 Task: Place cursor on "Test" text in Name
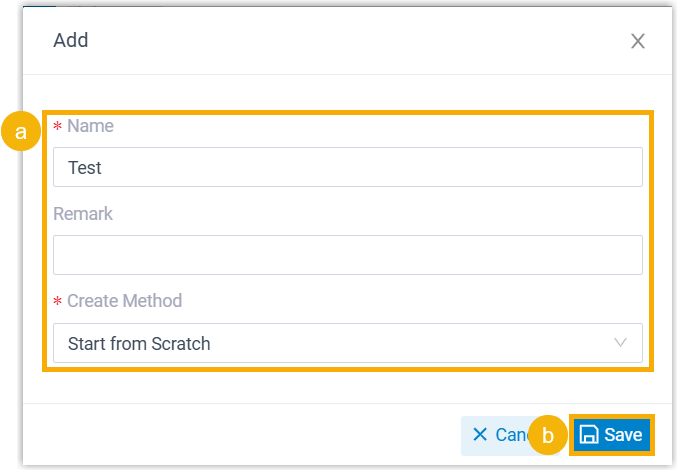tap(85, 168)
